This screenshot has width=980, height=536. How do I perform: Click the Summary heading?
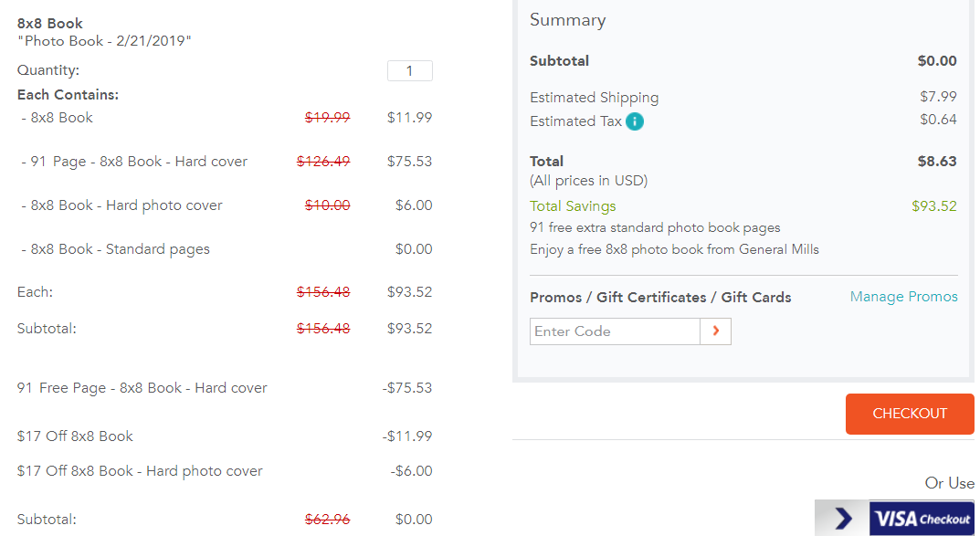567,20
